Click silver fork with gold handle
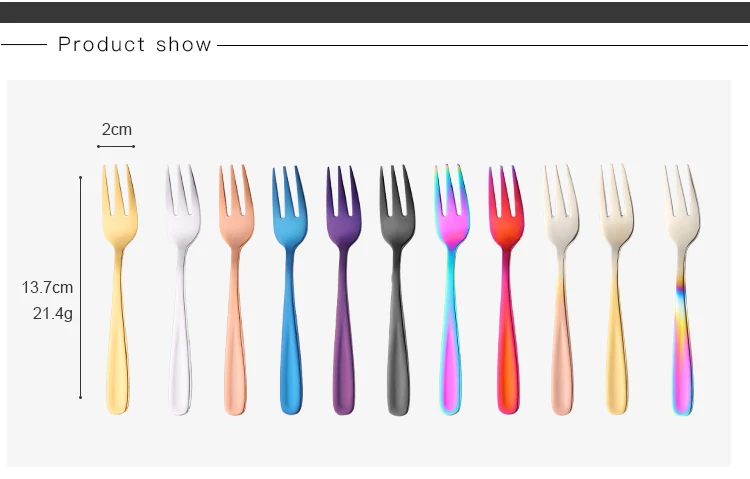The height and width of the screenshot is (479, 750). [616, 289]
